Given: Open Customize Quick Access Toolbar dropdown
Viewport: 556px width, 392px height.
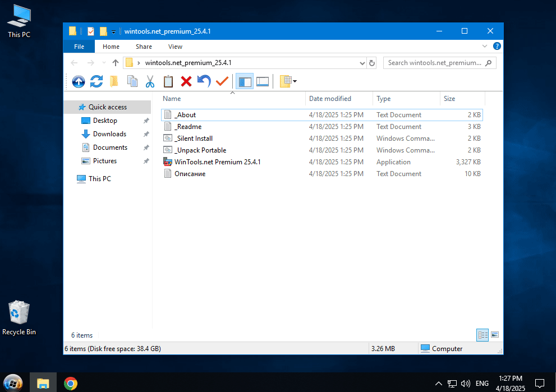Looking at the screenshot, I should pos(113,31).
